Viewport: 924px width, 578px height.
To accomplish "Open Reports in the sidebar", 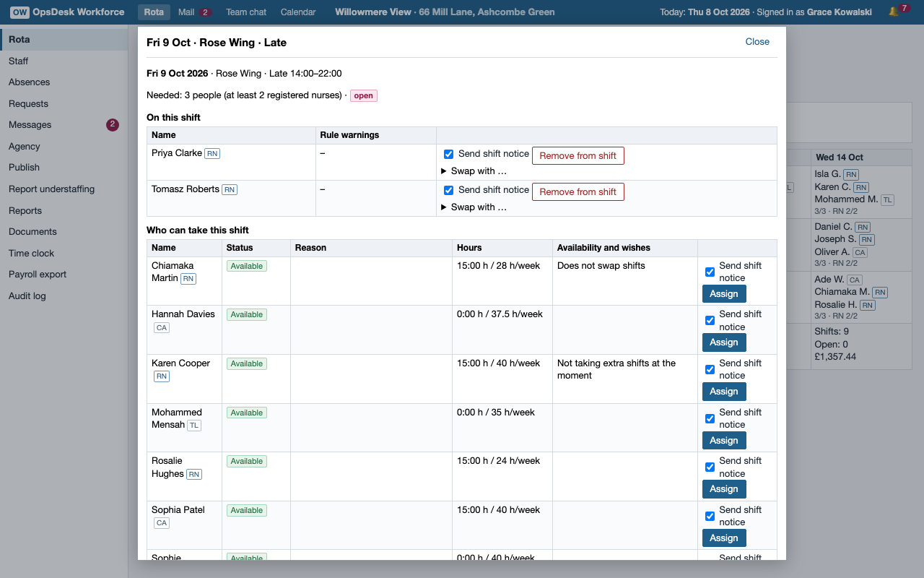I will point(64,211).
